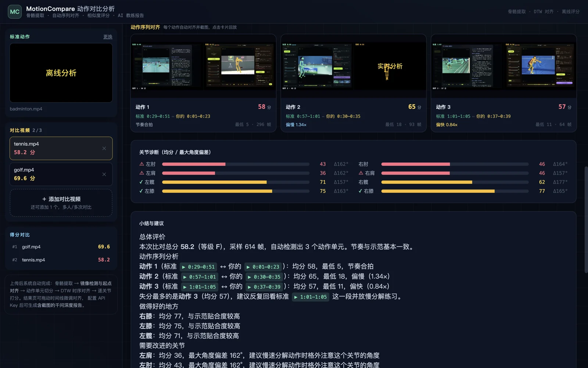This screenshot has height=368, width=588.
Task: Click the 更换 link for standard action
Action: point(108,37)
